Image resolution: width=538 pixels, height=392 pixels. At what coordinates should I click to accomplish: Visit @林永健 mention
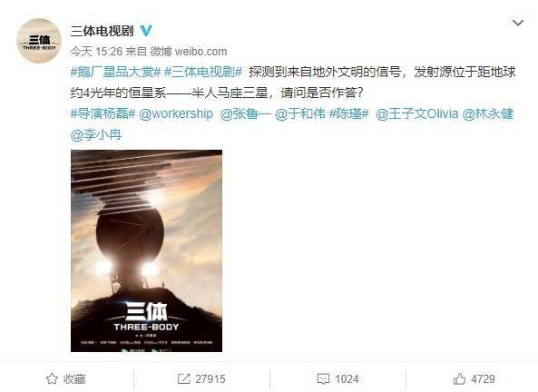(488, 113)
